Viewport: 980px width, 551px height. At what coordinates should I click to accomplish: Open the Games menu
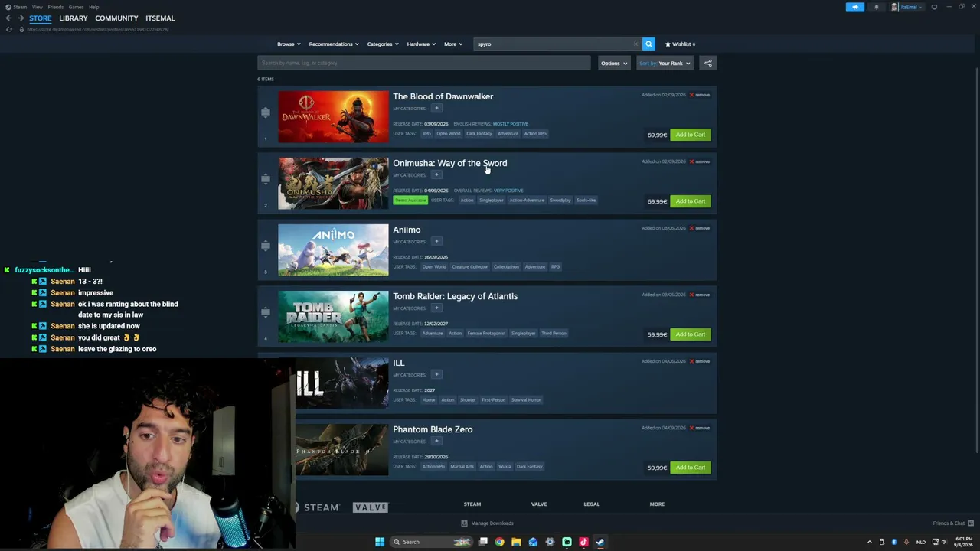(76, 7)
